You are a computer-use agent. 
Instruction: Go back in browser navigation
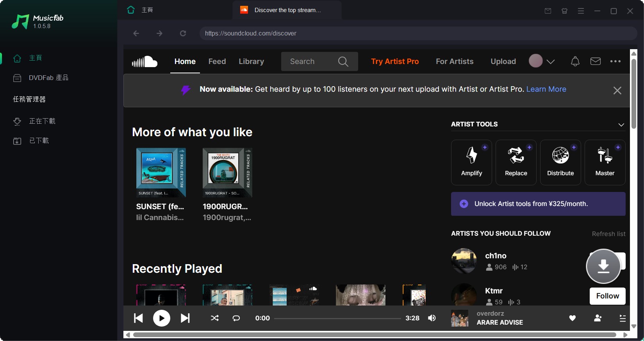click(136, 34)
